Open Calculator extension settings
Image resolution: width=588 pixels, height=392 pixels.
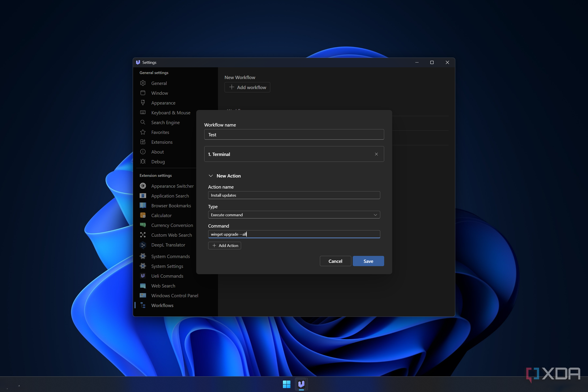tap(161, 216)
